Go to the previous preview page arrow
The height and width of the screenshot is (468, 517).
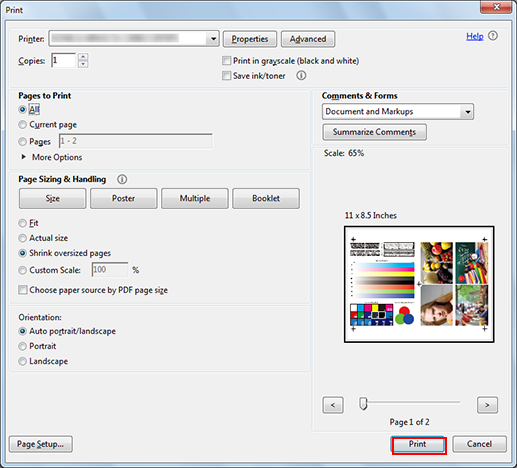[333, 405]
